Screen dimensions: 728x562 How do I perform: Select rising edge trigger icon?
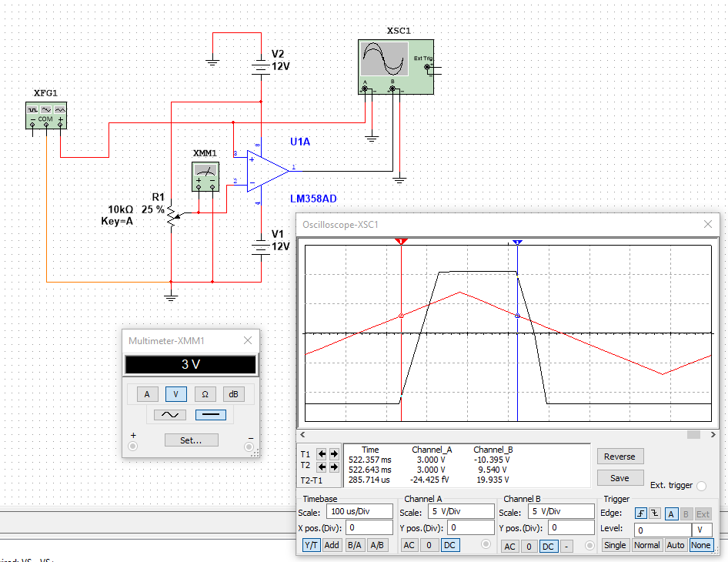640,513
